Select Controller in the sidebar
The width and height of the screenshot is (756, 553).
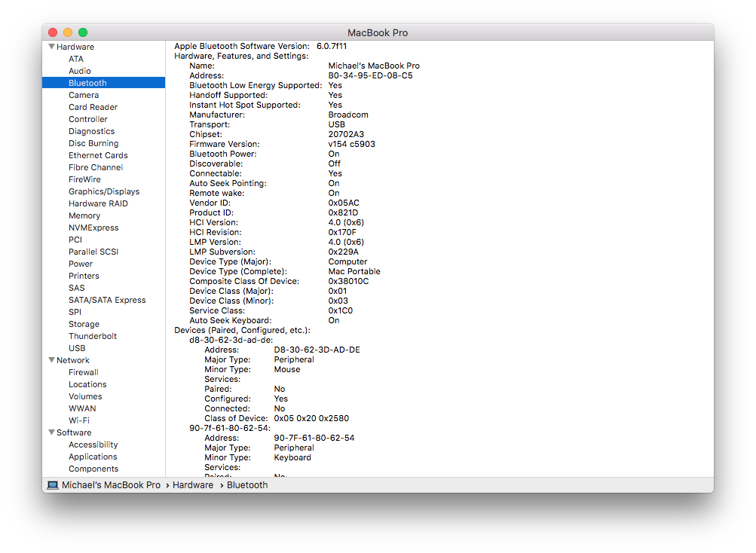[87, 119]
